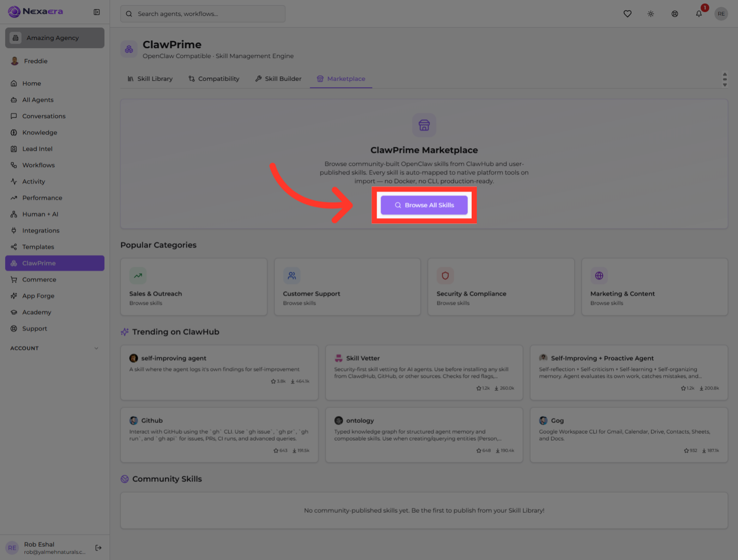
Task: Open Templates page
Action: pos(55,247)
